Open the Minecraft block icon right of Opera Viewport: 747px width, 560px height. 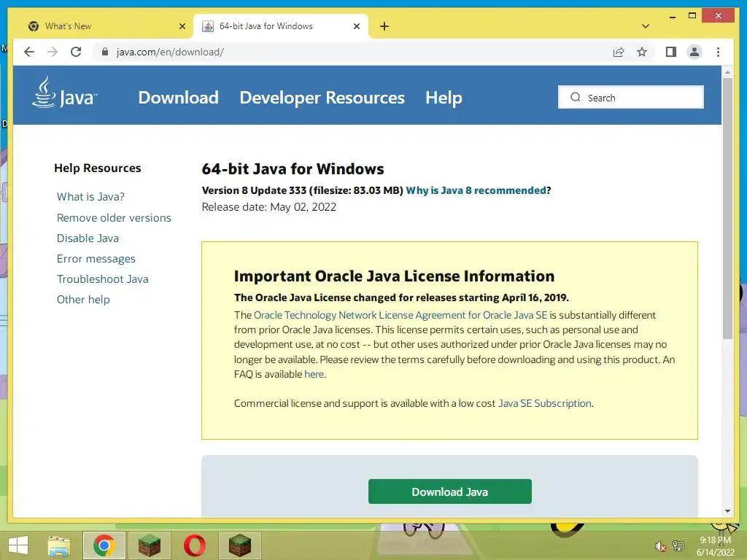click(x=239, y=545)
